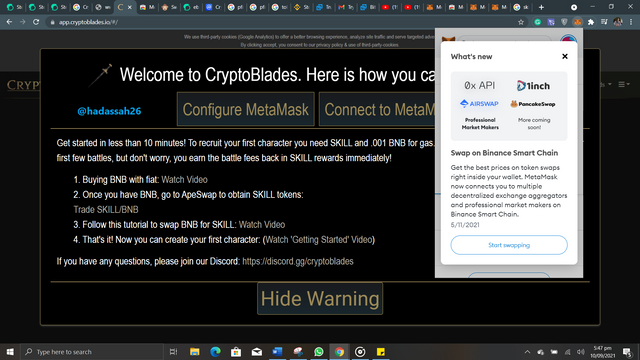Open the Watch 'Getting Started' Video link

click(319, 240)
